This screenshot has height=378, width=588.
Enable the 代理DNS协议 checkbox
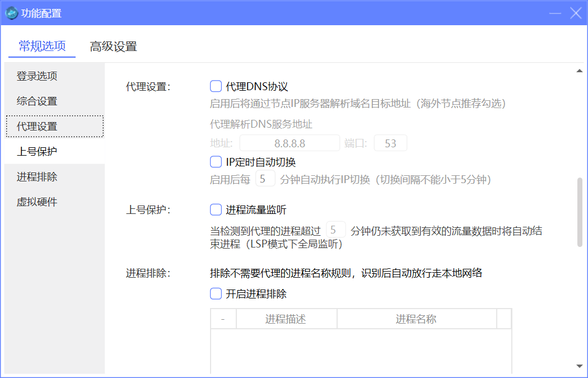click(216, 86)
